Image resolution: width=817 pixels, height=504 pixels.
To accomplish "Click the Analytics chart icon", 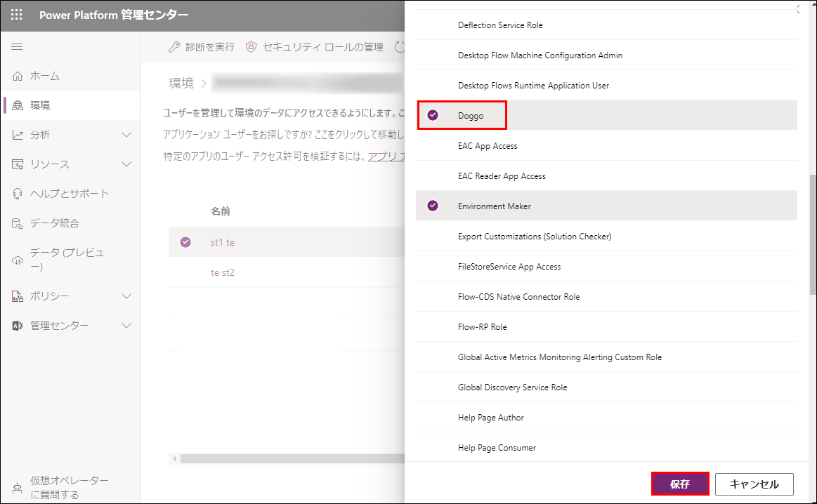I will click(17, 135).
